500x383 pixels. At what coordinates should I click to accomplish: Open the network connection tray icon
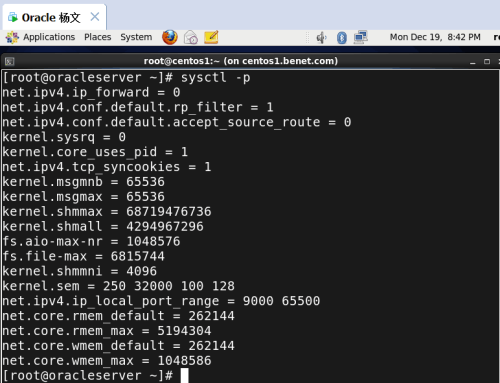[361, 37]
